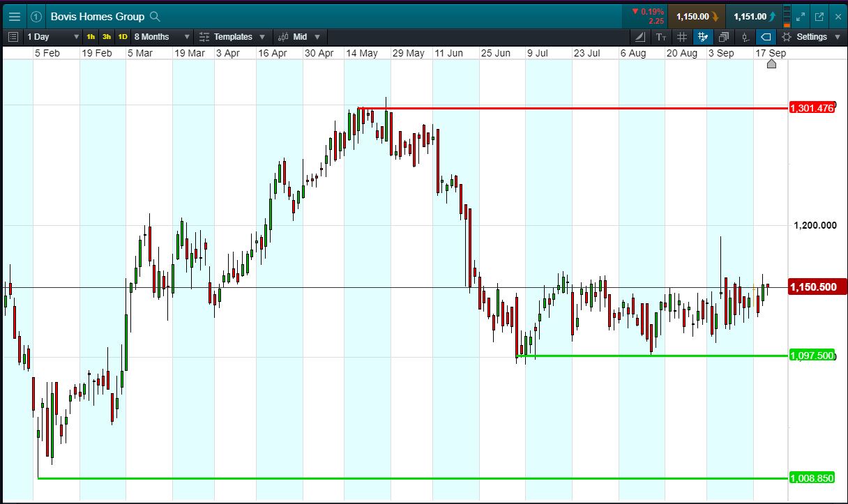Screen dimensions: 848x504
Task: Click the search magnifier next to Bovis Homes Group
Action: [155, 17]
